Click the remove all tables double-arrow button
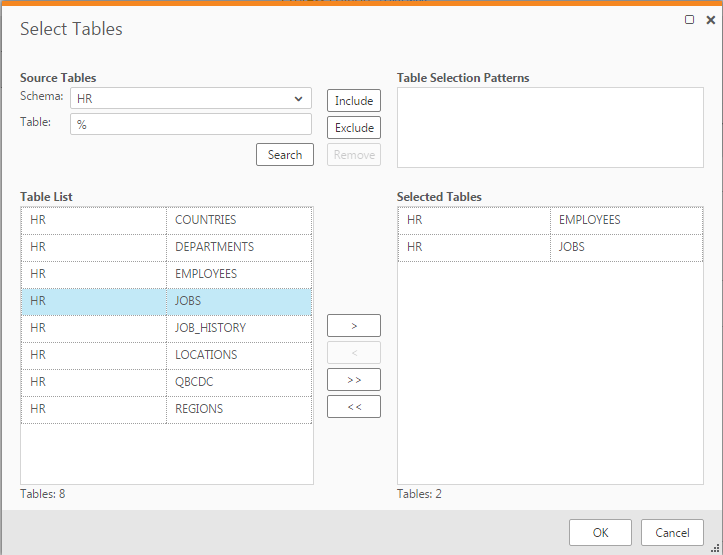 click(354, 407)
